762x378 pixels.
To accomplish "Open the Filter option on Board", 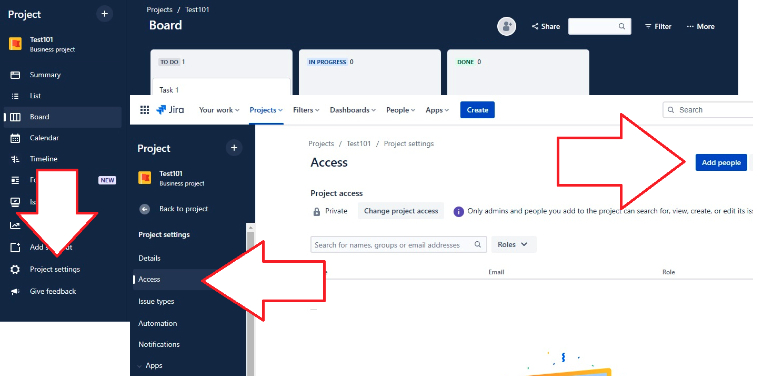I will (658, 27).
